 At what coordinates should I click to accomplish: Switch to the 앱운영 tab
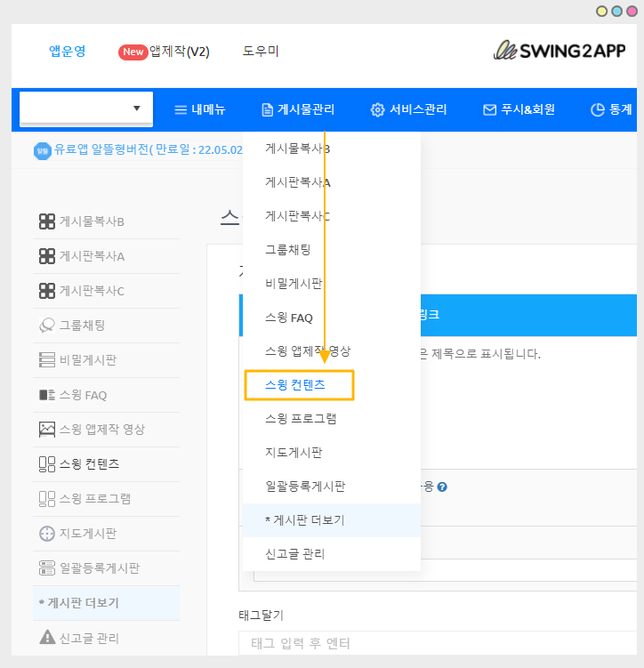68,51
